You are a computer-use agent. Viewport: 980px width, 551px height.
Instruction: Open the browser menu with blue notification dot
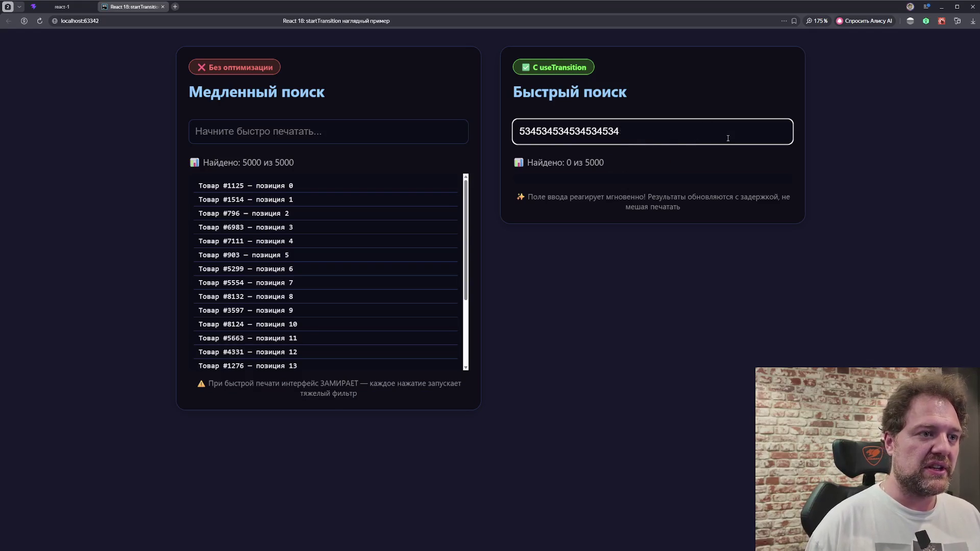(x=926, y=7)
